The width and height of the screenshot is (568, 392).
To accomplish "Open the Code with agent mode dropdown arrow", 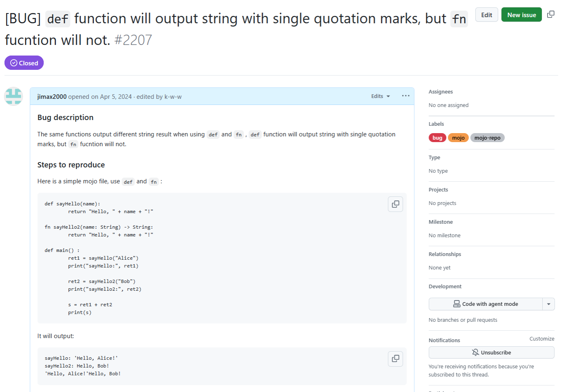I will 548,304.
